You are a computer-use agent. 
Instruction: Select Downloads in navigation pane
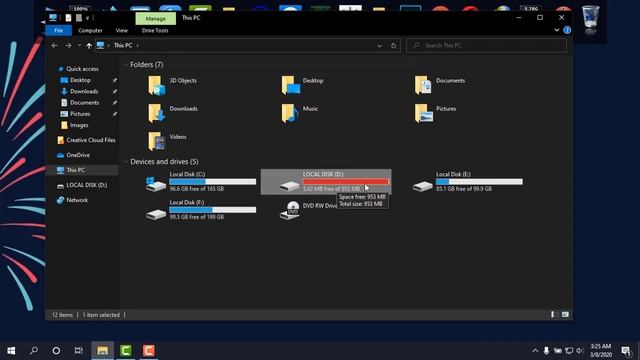84,91
